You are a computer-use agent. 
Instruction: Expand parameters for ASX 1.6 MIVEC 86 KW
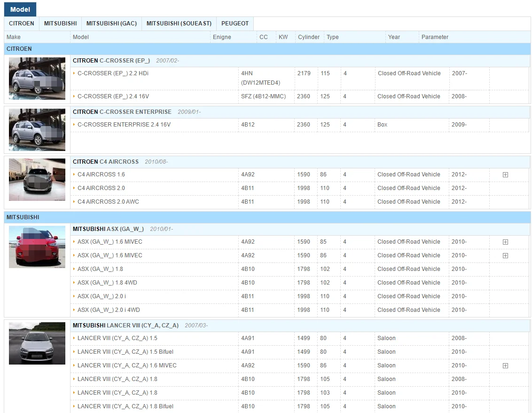(x=505, y=255)
